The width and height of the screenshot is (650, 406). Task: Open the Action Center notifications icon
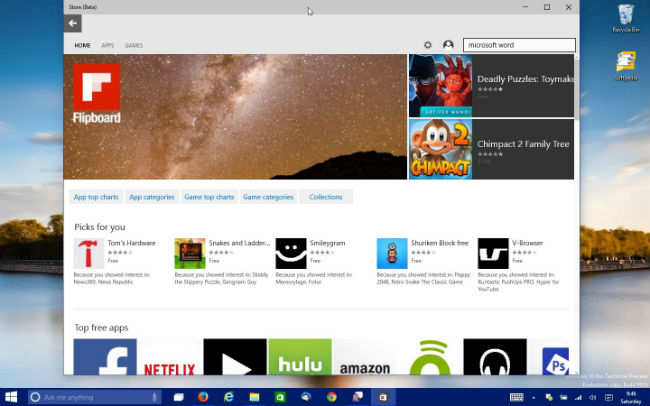tap(609, 397)
